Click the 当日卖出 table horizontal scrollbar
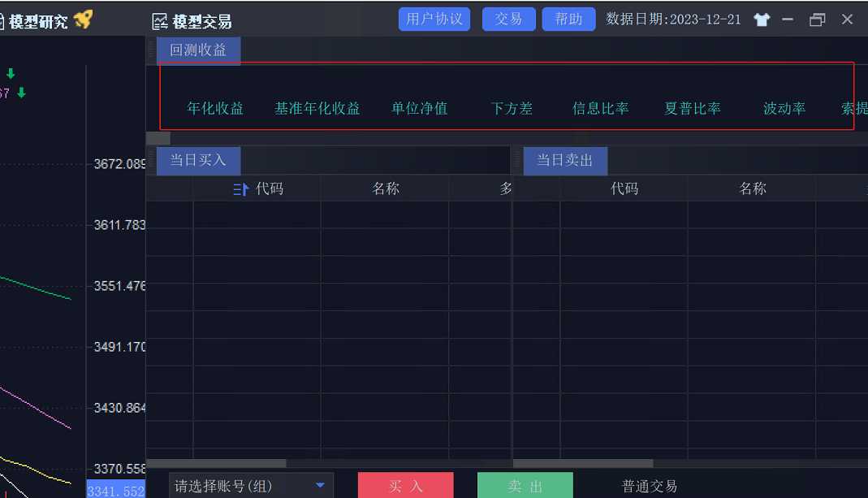The width and height of the screenshot is (868, 498). [584, 463]
